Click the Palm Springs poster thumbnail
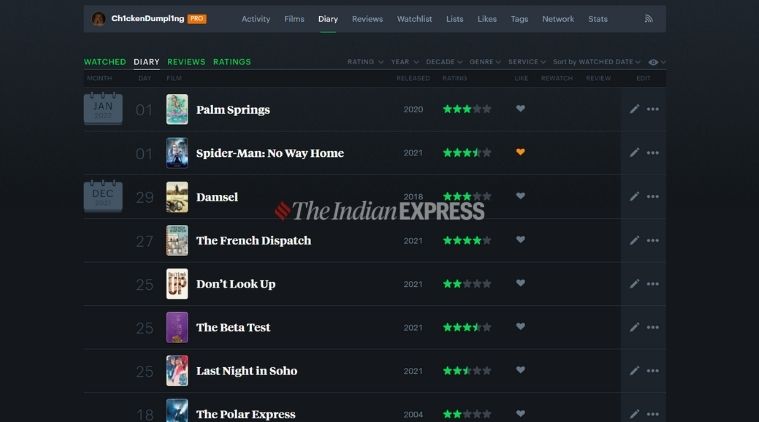This screenshot has height=422, width=759. coord(177,109)
